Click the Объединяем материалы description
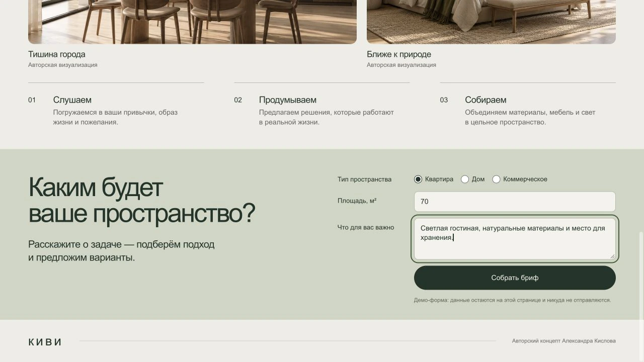644x362 pixels. point(530,117)
